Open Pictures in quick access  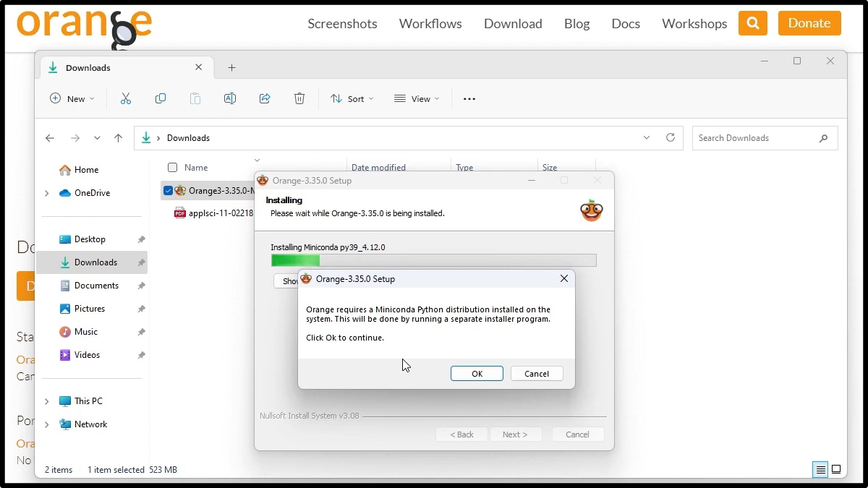pos(90,309)
